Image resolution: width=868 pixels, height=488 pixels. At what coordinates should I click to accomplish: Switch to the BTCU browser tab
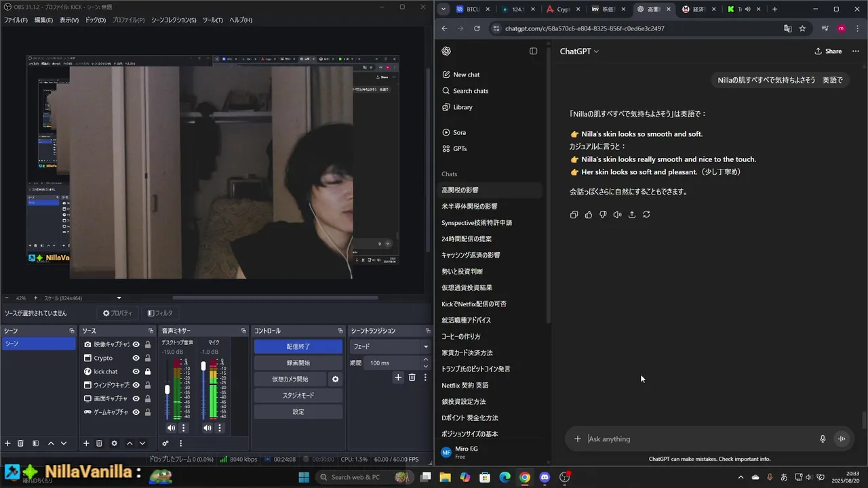tap(472, 9)
